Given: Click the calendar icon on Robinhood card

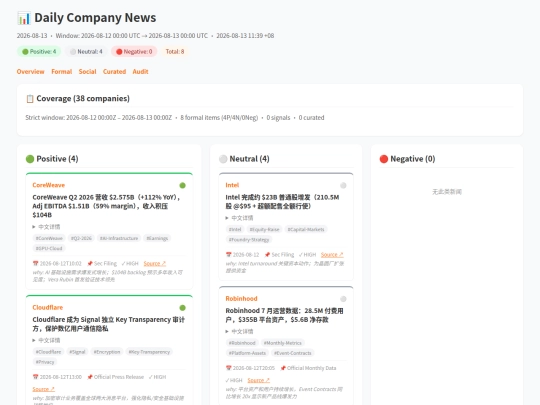Looking at the screenshot, I should pos(229,368).
